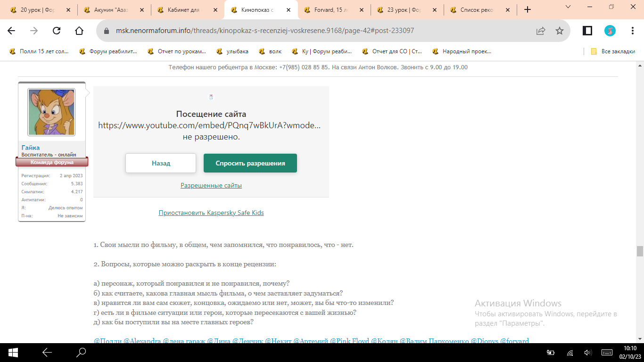Open Гайка user avatar image
This screenshot has width=644, height=362.
pos(51,112)
